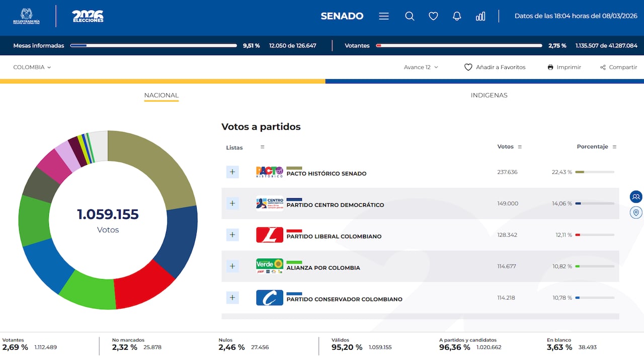Open the hamburger navigation menu
The image size is (644, 357).
(x=383, y=16)
